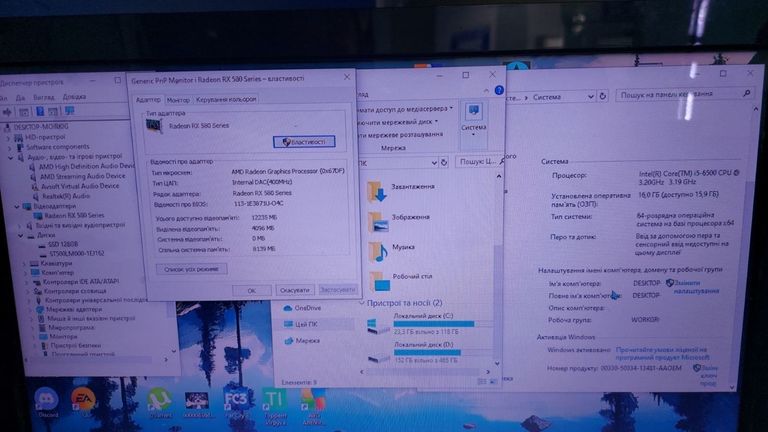Open Система address path dropdown in Control Panel
768x432 pixels.
pyautogui.click(x=590, y=96)
